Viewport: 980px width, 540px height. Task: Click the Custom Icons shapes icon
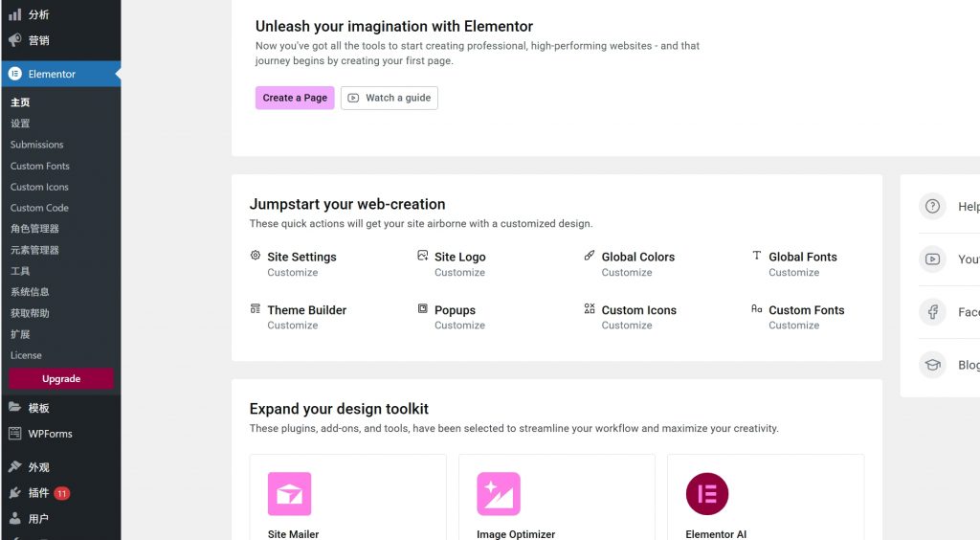tap(590, 308)
